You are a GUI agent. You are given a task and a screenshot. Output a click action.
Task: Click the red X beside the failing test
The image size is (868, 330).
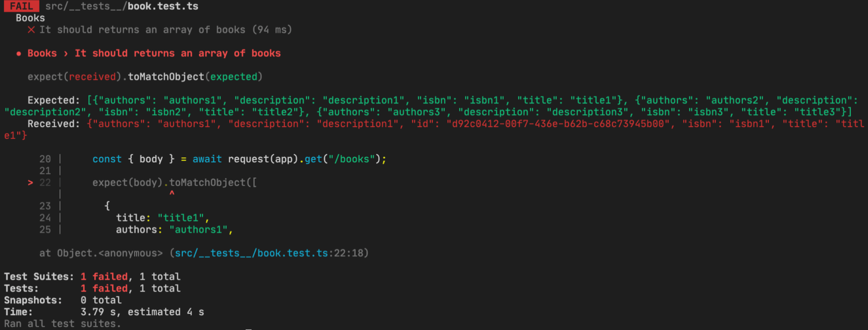[31, 30]
